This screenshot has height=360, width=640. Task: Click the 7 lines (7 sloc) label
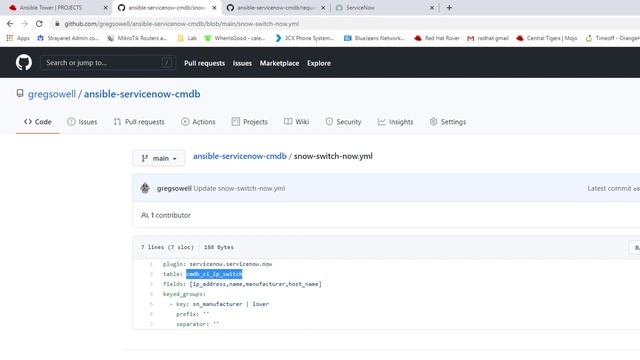point(167,247)
